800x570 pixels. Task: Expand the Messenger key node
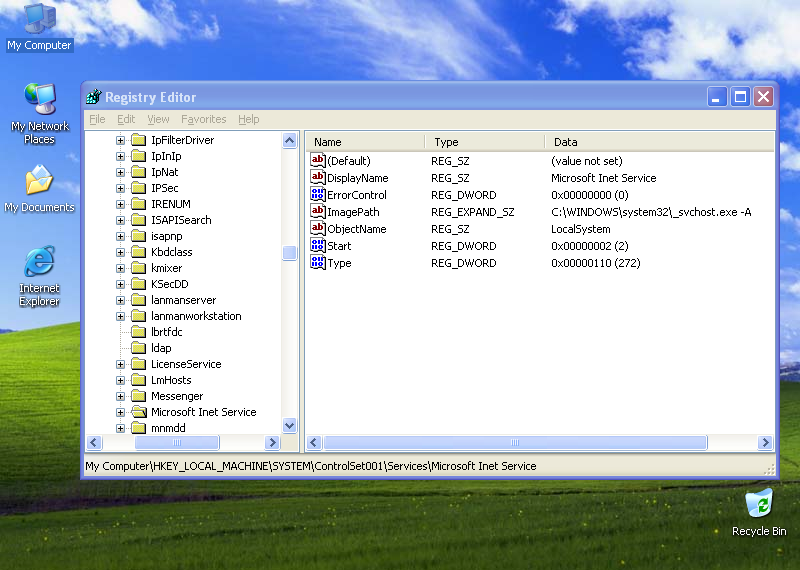(x=120, y=396)
